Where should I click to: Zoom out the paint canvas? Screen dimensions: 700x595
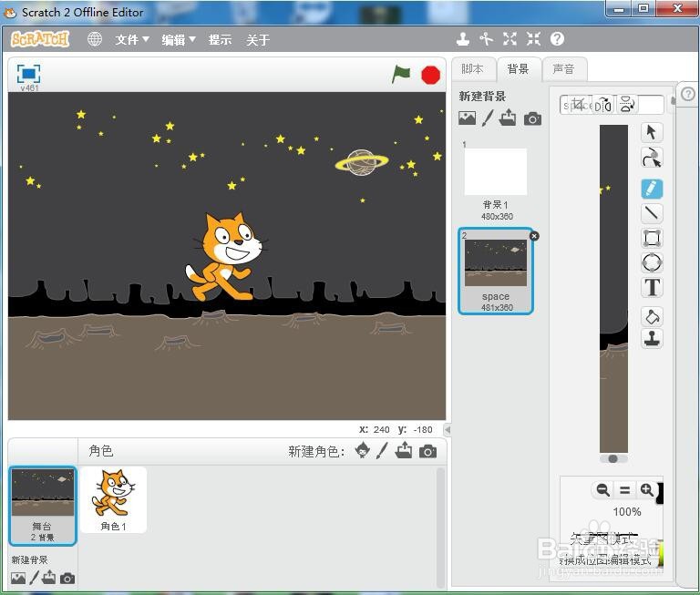(x=602, y=490)
